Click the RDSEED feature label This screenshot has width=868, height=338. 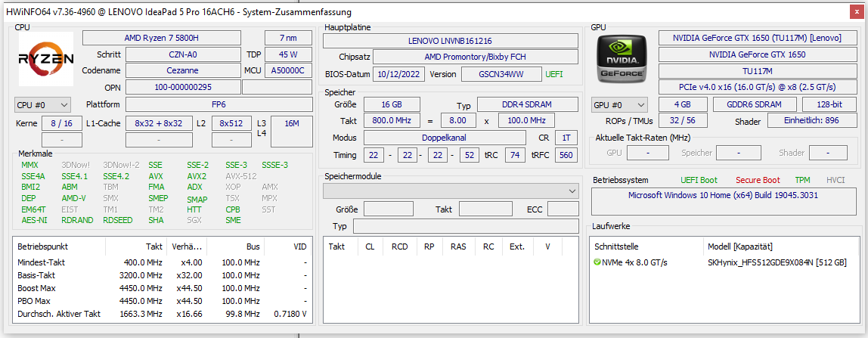coord(118,220)
